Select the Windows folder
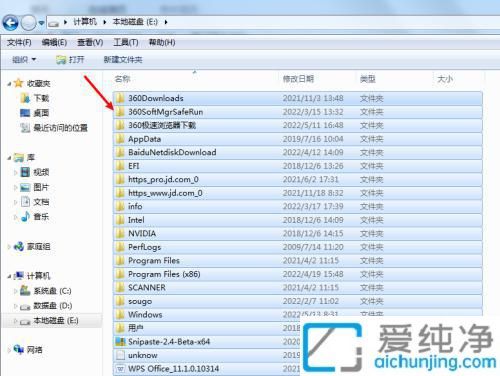 click(x=298, y=315)
